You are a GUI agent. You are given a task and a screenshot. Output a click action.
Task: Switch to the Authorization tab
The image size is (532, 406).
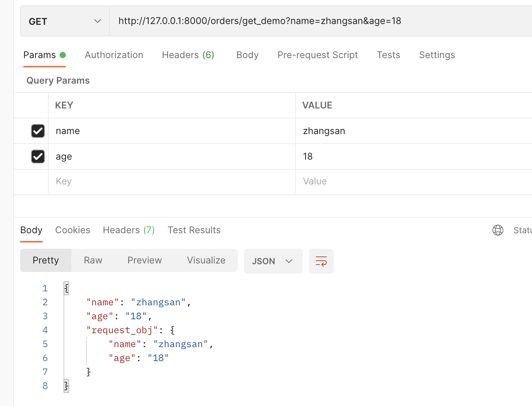click(114, 55)
